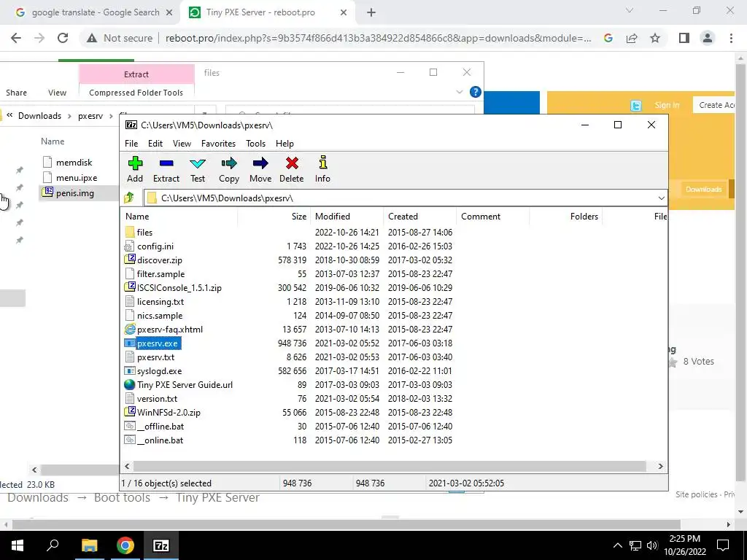Open the Tools menu in 7-Zip
This screenshot has height=560, width=747.
[x=255, y=144]
